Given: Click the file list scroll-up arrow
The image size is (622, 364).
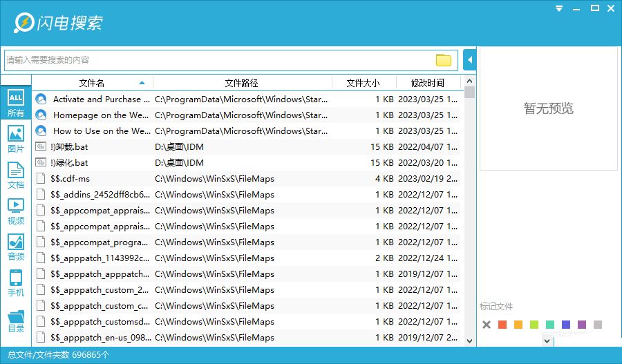Looking at the screenshot, I should click(x=470, y=82).
